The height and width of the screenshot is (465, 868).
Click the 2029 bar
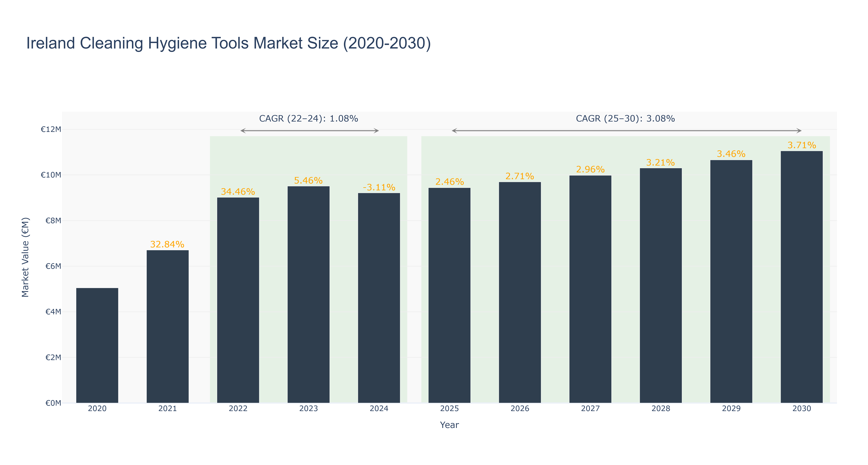click(731, 281)
